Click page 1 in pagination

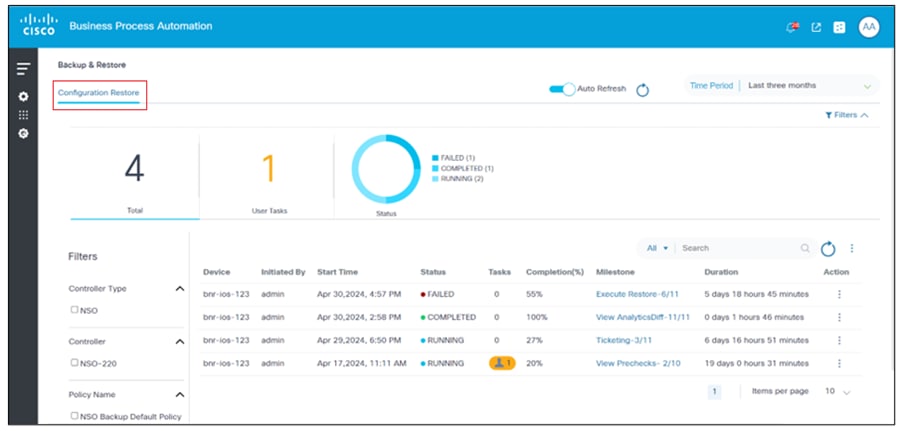click(x=714, y=392)
